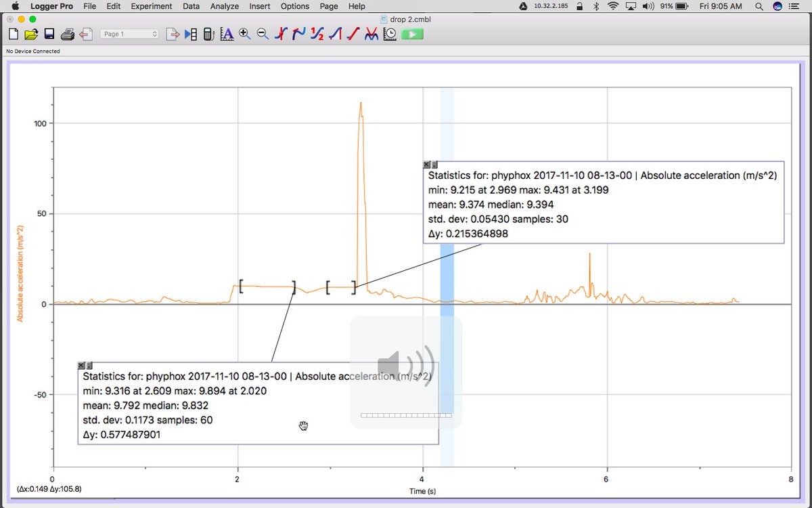Click the x-axis label Time (s)
812x508 pixels.
coord(422,491)
